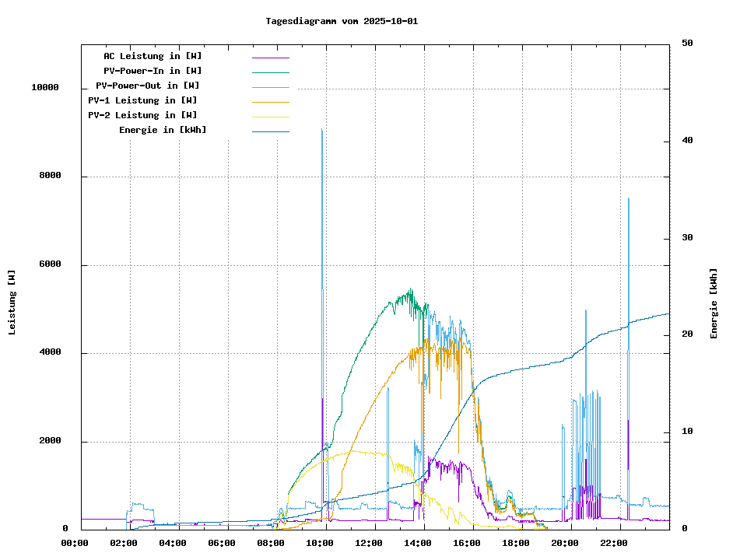Click the right axis title Energie [kWh]

pos(714,303)
